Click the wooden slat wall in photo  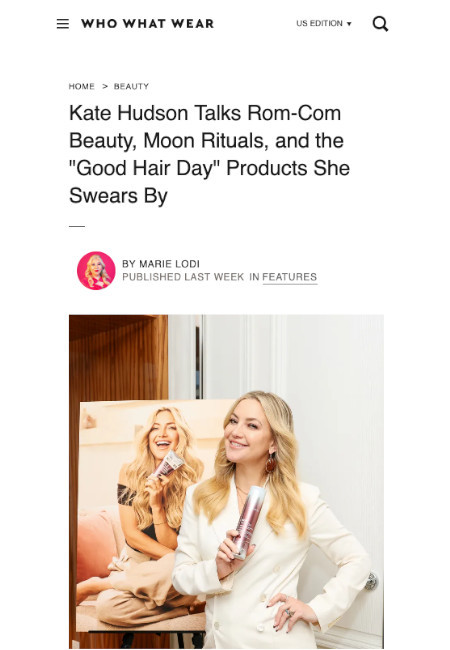[x=119, y=357]
